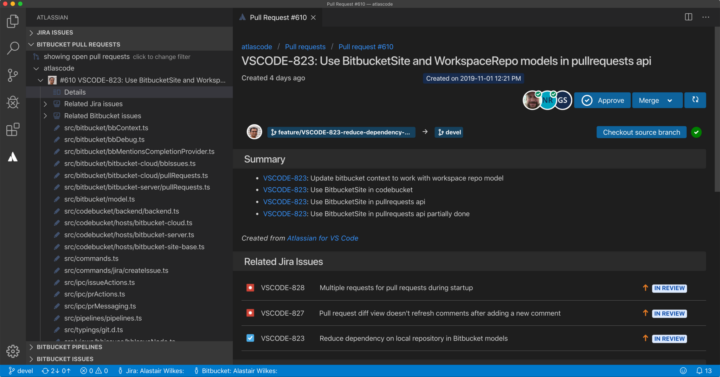Click sync changes indicator in status bar

click(x=56, y=371)
